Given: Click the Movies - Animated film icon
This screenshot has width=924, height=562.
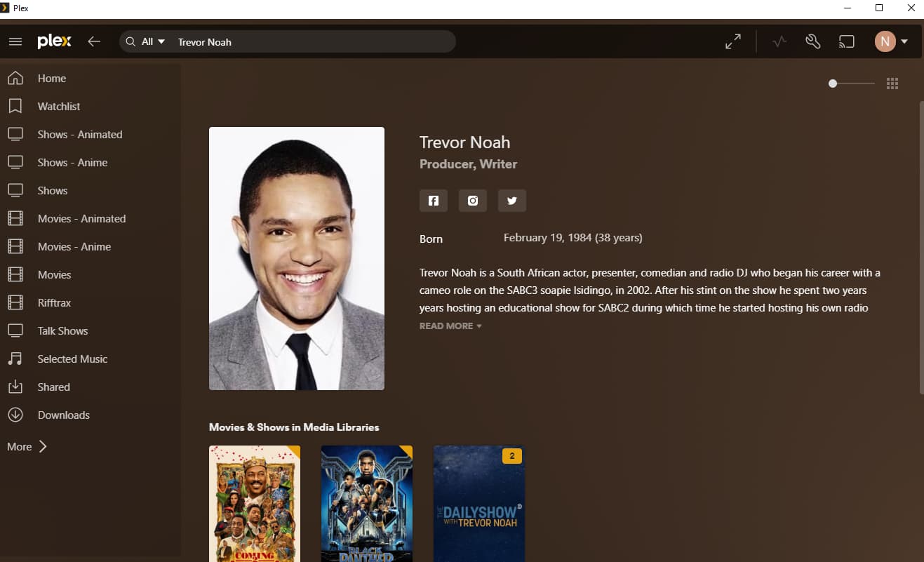Looking at the screenshot, I should click(15, 218).
